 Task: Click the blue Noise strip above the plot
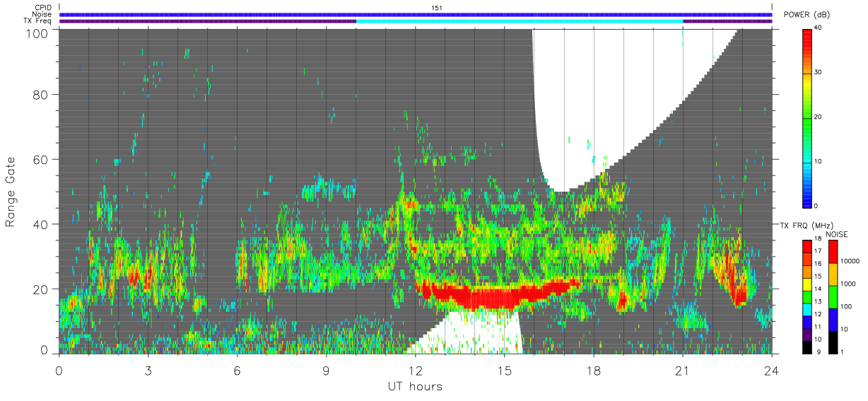[416, 14]
